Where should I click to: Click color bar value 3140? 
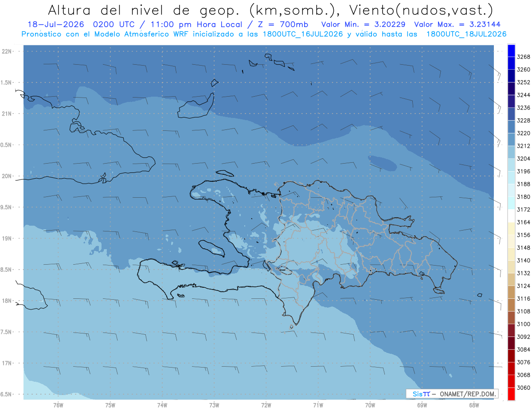click(524, 261)
